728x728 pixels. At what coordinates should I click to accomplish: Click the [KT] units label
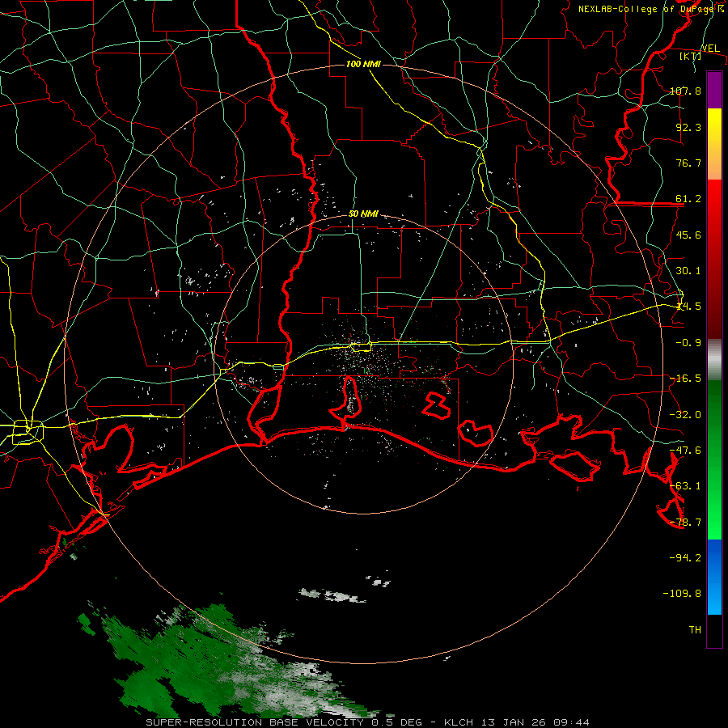tap(691, 56)
